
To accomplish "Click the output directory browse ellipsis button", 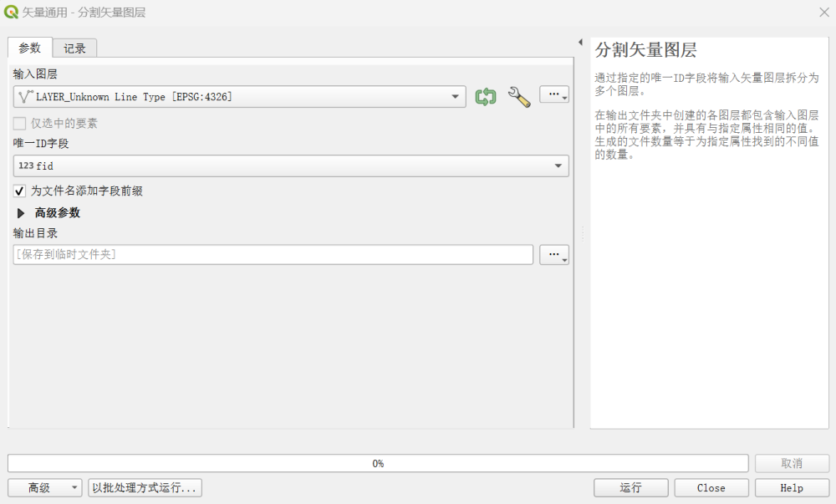I will tap(554, 255).
